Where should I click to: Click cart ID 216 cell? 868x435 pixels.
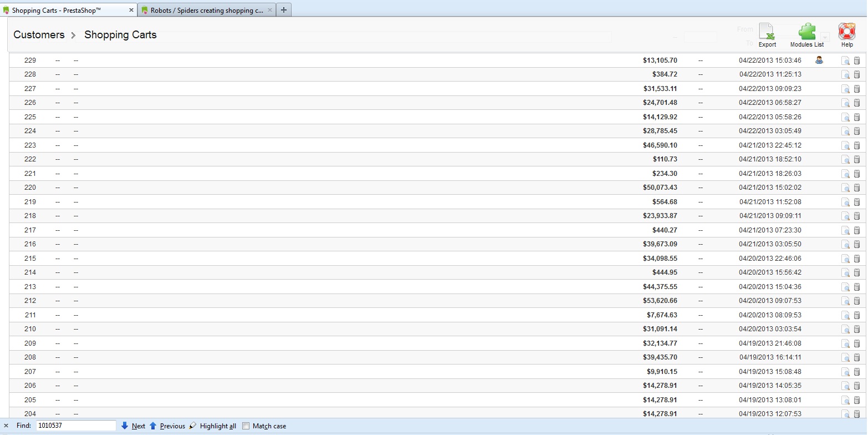pyautogui.click(x=30, y=244)
